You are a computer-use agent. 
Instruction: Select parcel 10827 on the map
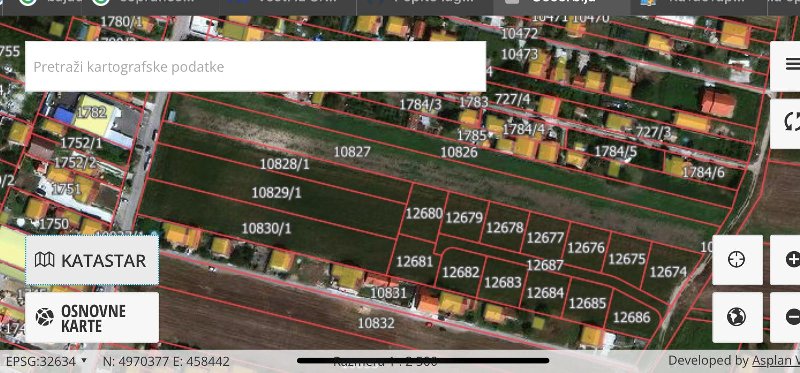click(x=352, y=152)
